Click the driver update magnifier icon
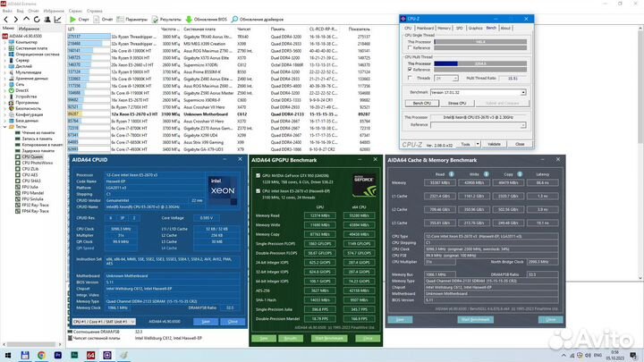 (235, 20)
